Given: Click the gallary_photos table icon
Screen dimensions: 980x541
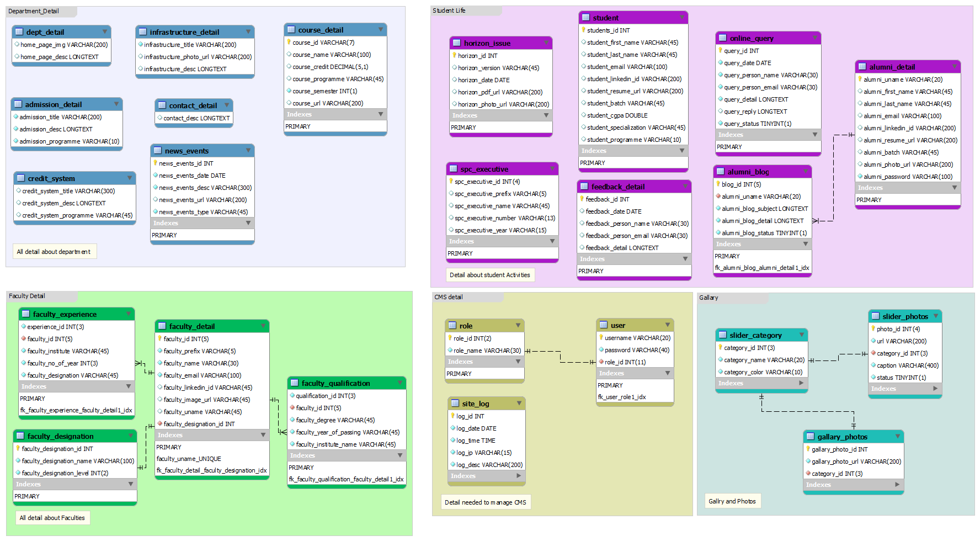Looking at the screenshot, I should [x=811, y=437].
